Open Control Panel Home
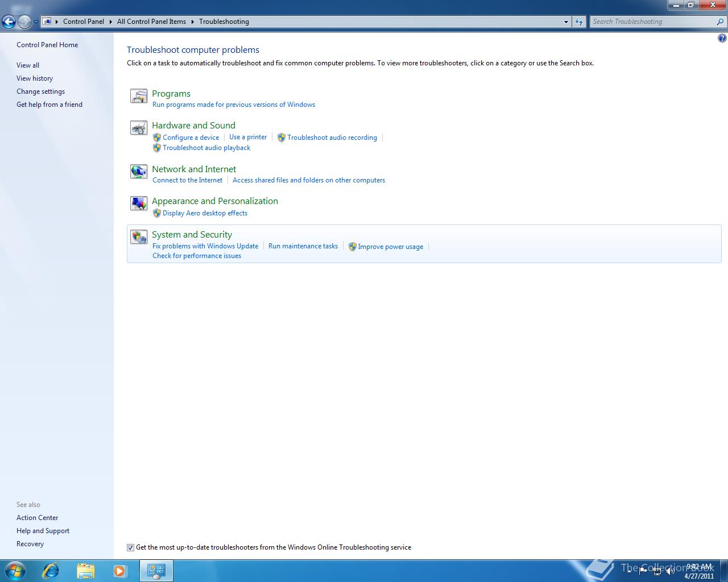 click(47, 45)
